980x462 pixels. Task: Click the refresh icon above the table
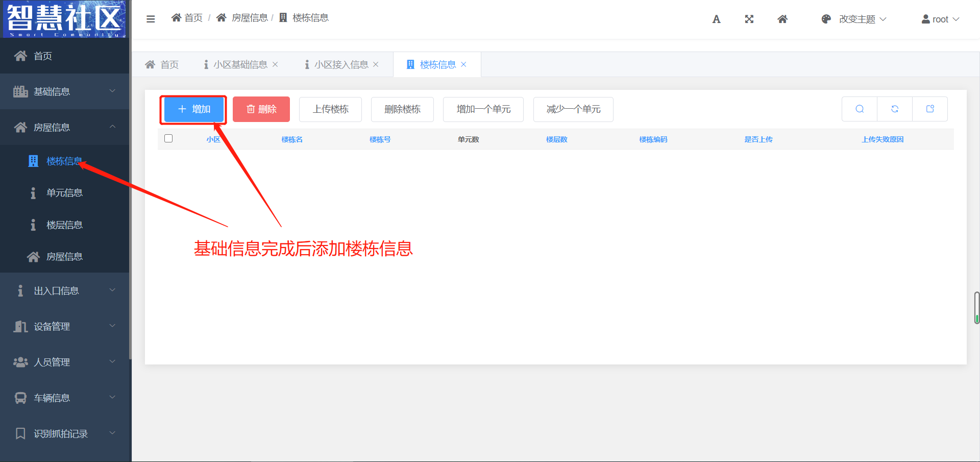pyautogui.click(x=895, y=109)
